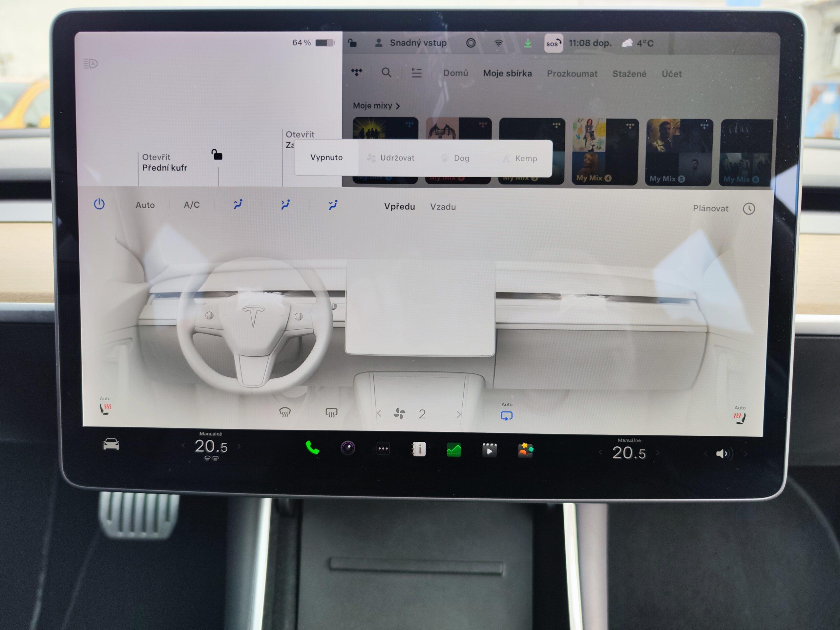Lower passenger temperature with left arrow
Image resolution: width=840 pixels, height=630 pixels.
point(600,452)
